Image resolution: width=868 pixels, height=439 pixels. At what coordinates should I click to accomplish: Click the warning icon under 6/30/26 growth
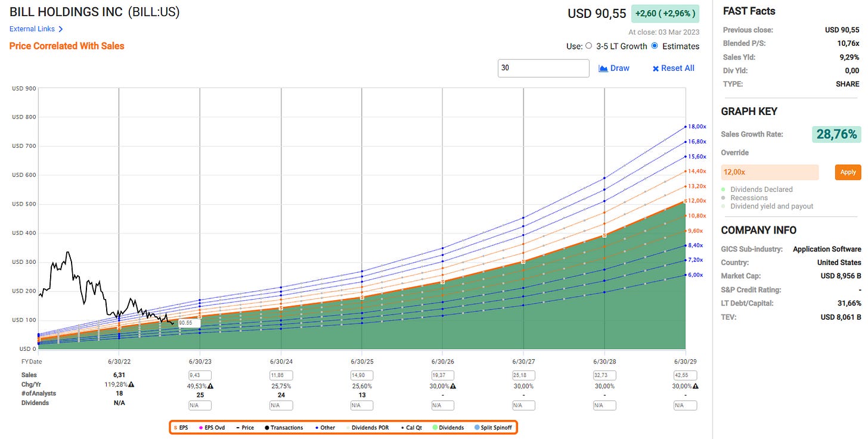point(453,385)
